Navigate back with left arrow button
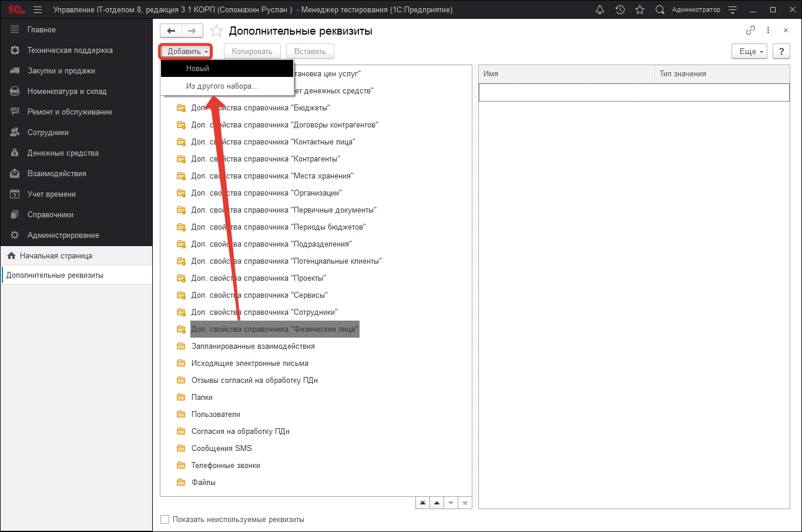802x532 pixels. [x=171, y=31]
